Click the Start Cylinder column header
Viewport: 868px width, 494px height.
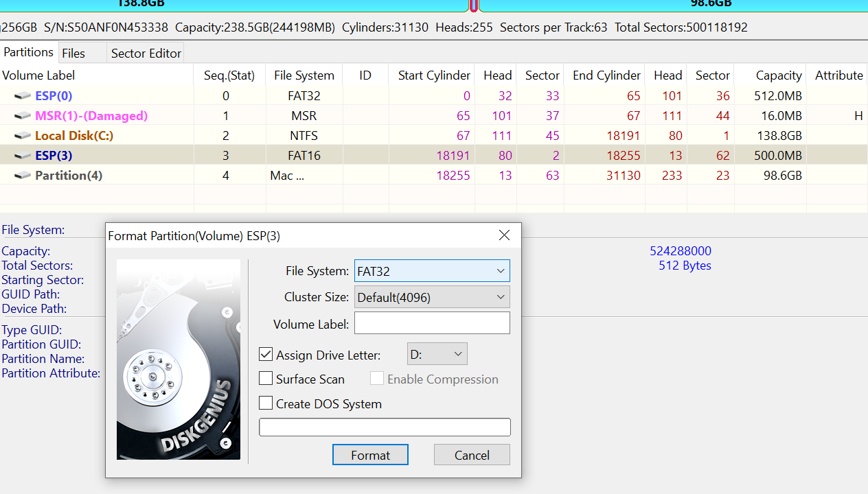coord(431,75)
